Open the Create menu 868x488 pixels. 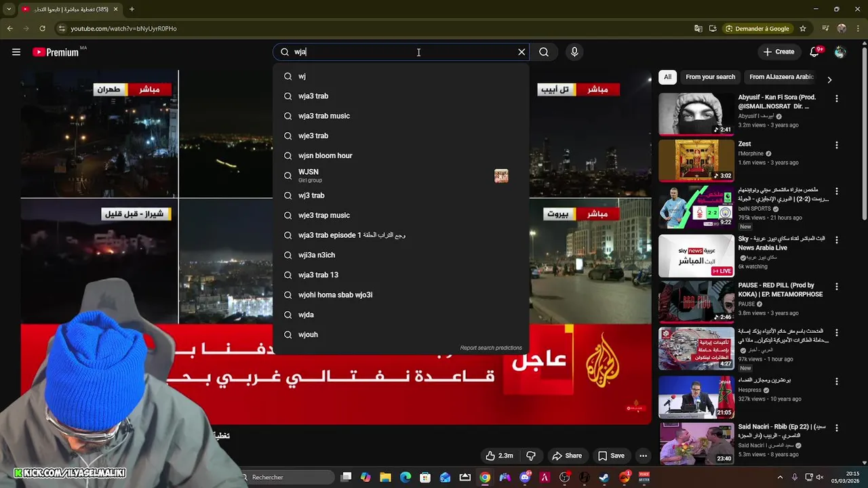[x=778, y=52]
